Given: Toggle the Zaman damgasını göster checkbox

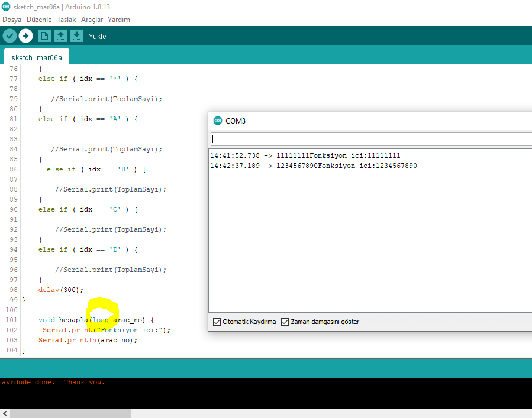Looking at the screenshot, I should (x=285, y=322).
